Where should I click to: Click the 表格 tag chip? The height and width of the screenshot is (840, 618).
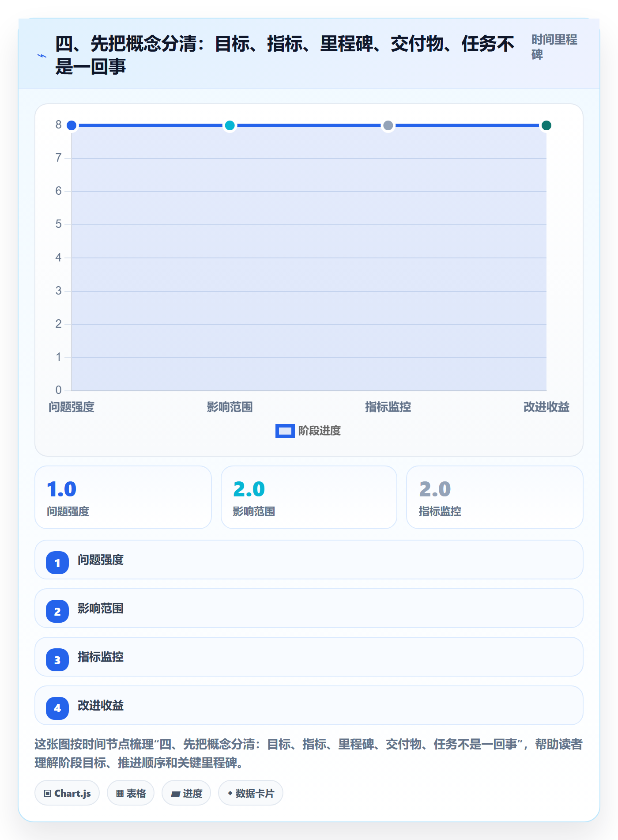point(131,793)
